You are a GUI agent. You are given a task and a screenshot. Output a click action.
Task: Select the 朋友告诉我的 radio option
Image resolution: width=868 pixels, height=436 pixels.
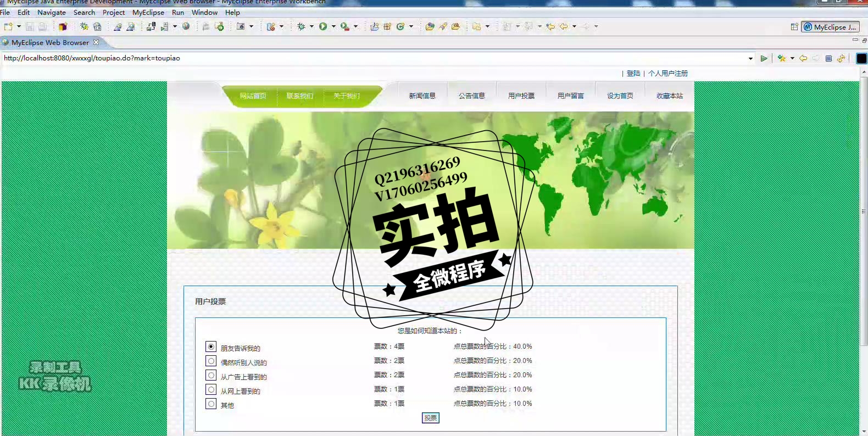coord(211,346)
